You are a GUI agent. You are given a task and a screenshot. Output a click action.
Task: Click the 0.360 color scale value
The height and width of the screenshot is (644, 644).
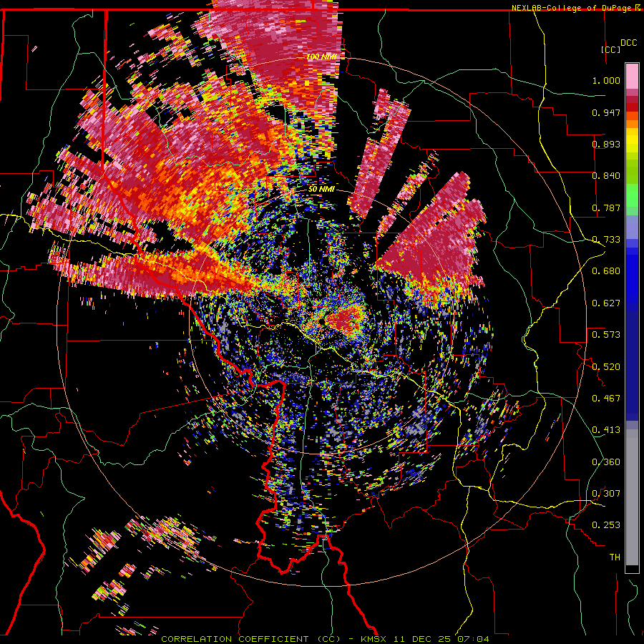(x=606, y=462)
